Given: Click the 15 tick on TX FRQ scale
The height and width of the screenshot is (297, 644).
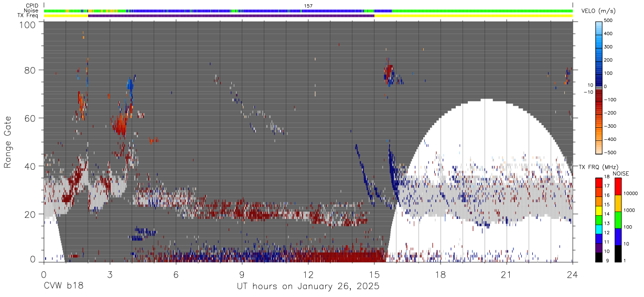Looking at the screenshot, I should [x=606, y=205].
